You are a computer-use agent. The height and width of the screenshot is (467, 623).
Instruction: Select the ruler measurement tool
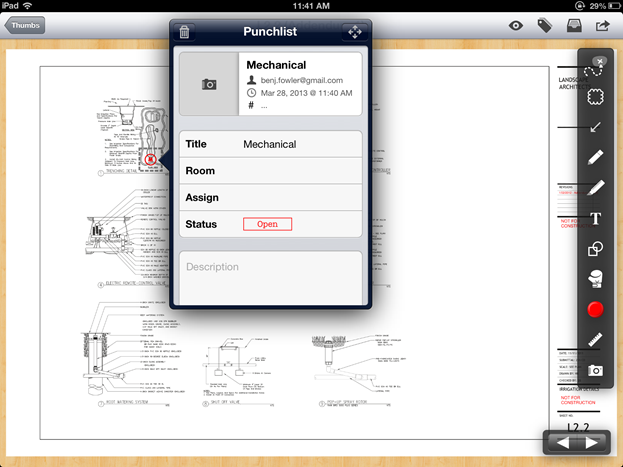pyautogui.click(x=595, y=340)
